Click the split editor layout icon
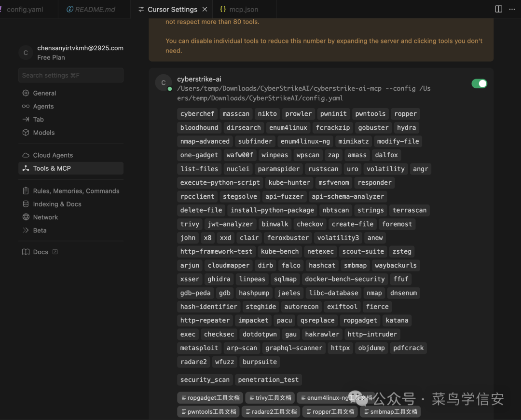Image resolution: width=521 pixels, height=420 pixels. [x=498, y=9]
